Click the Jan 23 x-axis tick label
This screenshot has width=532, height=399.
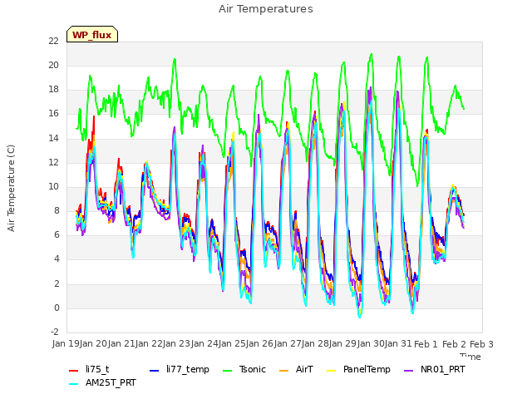[177, 343]
